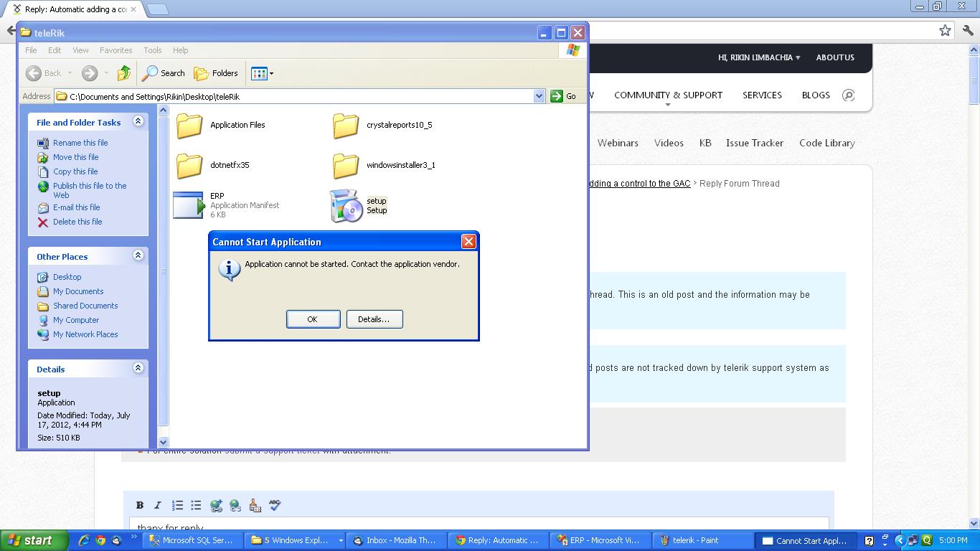Click the remove link icon in editor
This screenshot has height=551, width=980.
click(235, 506)
